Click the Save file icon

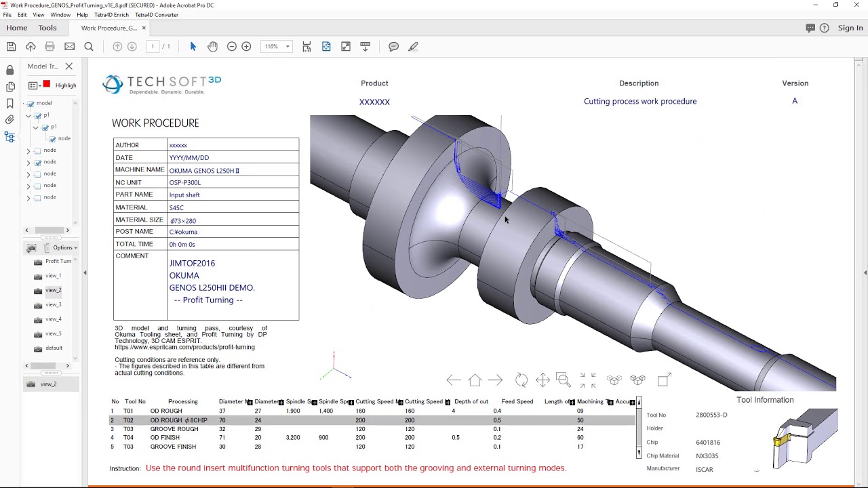point(11,46)
